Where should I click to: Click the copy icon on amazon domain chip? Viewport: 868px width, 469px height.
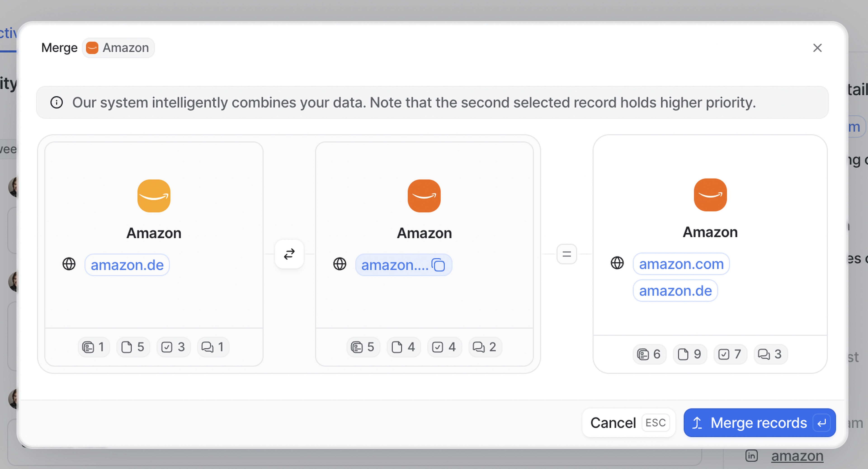coord(438,265)
